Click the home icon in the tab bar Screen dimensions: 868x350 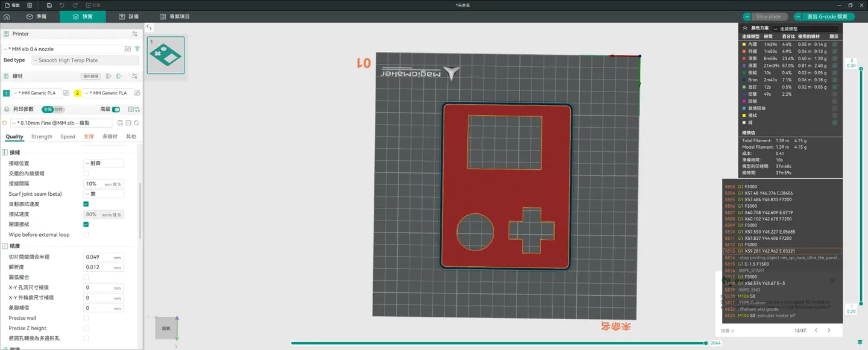click(7, 17)
